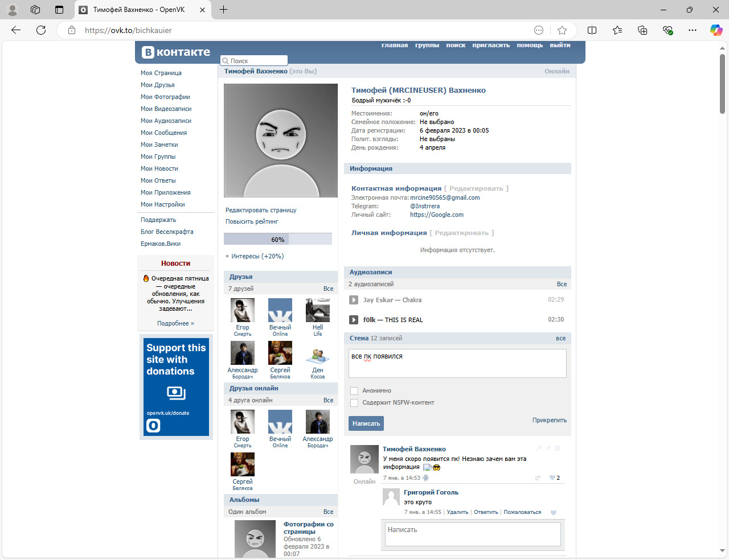729x560 pixels.
Task: Open помощь in the top navigation
Action: [x=530, y=46]
